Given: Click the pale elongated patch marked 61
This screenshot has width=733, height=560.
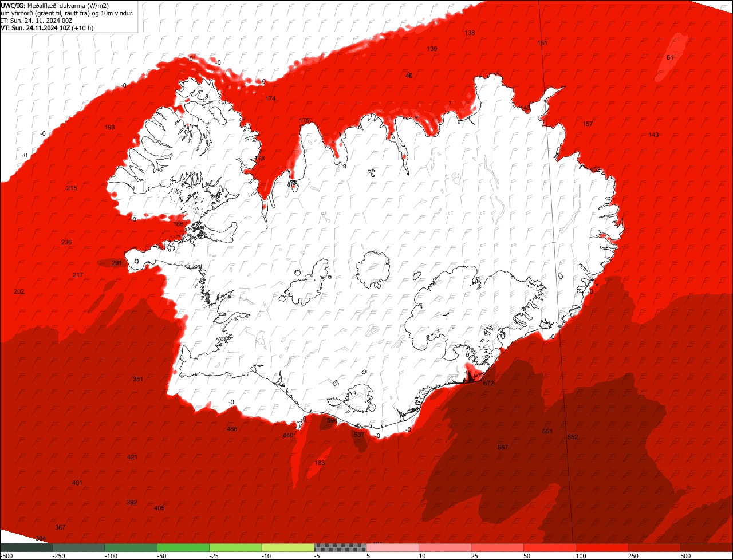Looking at the screenshot, I should 671,58.
